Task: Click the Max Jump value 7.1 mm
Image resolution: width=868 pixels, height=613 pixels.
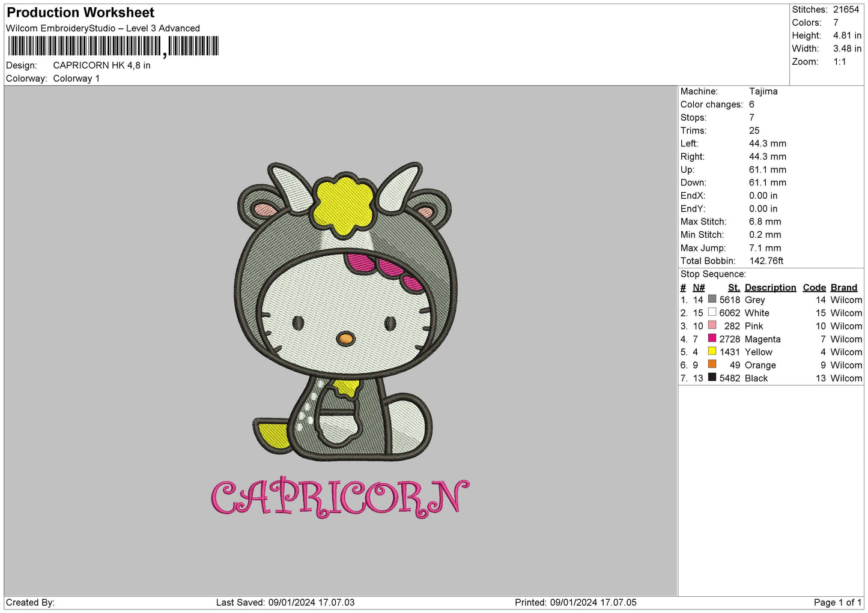Action: tap(765, 248)
